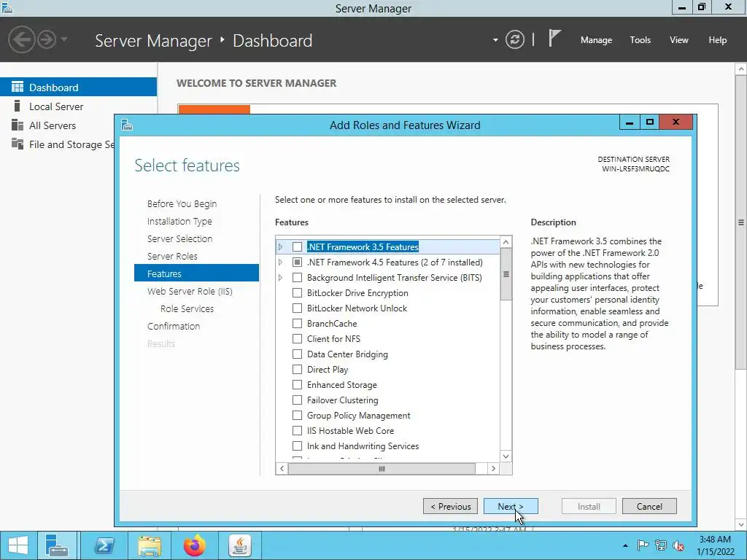Click the features list scroll up arrow
This screenshot has width=747, height=560.
pos(506,242)
